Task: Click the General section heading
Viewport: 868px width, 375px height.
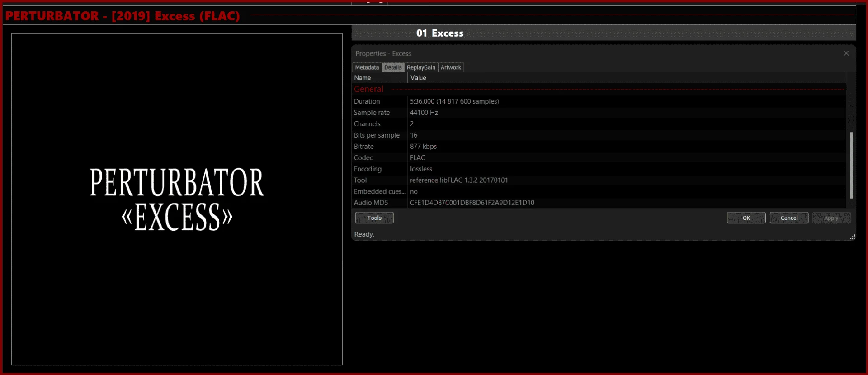Action: [368, 89]
